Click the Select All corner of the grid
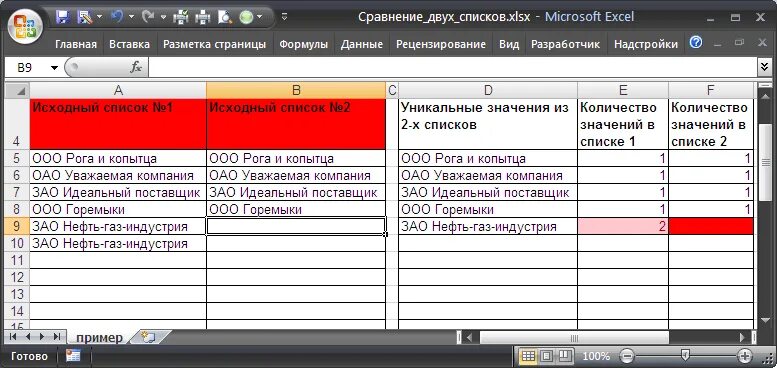 tap(17, 90)
